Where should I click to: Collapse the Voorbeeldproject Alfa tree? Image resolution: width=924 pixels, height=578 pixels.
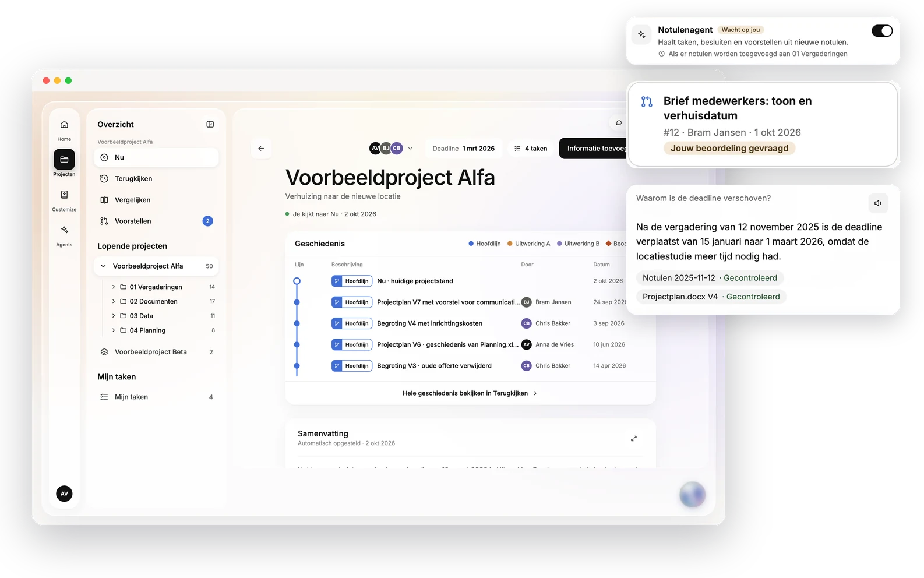pos(103,266)
